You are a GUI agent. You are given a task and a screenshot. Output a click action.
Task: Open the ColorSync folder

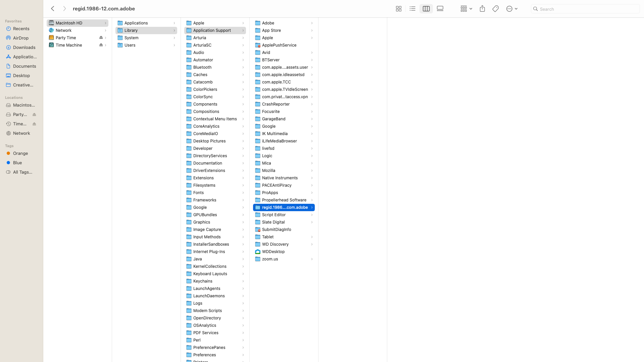pos(215,97)
